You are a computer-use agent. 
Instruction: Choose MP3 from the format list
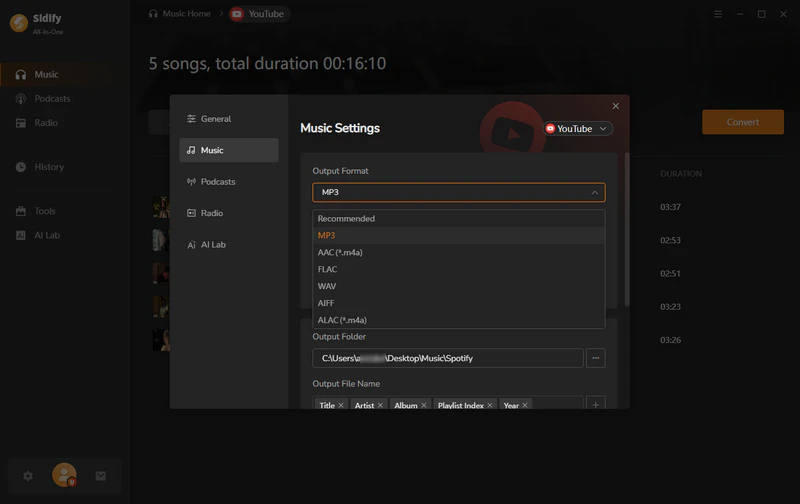(x=459, y=235)
